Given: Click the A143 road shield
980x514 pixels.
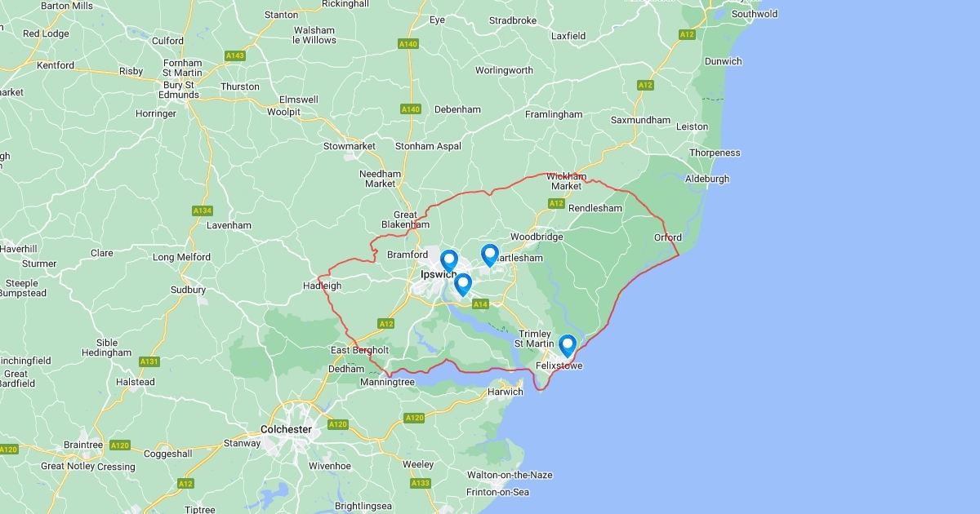Looking at the screenshot, I should click(x=235, y=55).
